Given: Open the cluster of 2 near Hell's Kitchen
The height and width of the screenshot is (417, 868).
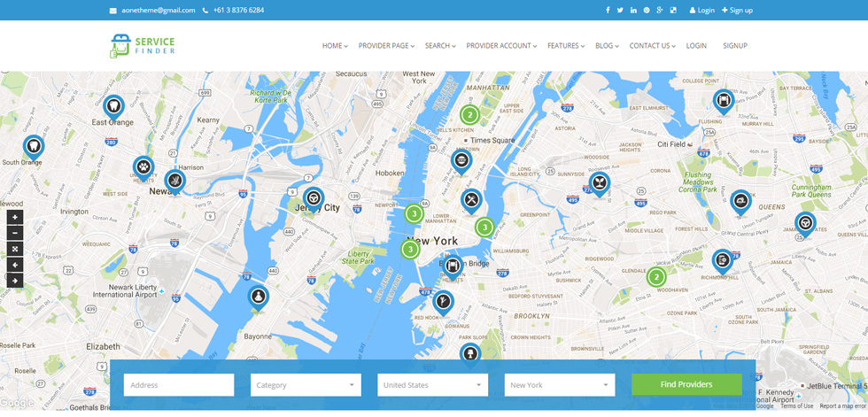Looking at the screenshot, I should click(x=469, y=115).
